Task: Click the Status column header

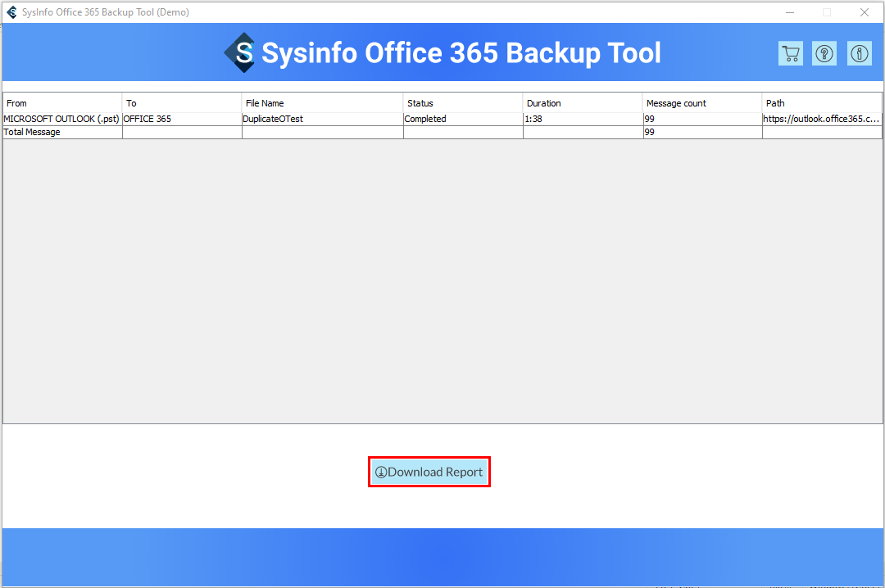Action: pos(463,103)
